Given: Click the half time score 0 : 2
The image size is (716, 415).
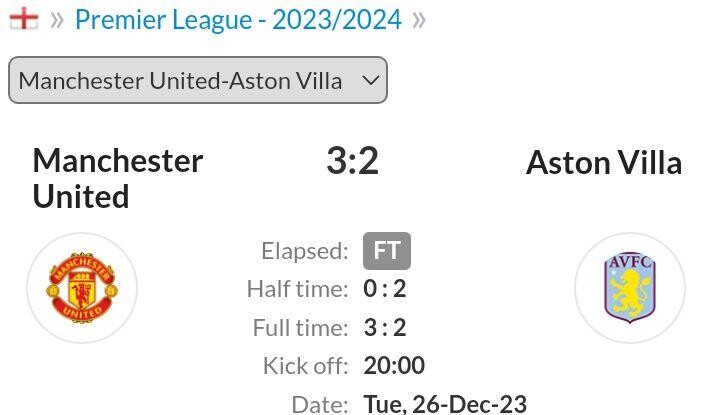Looking at the screenshot, I should coord(384,289).
